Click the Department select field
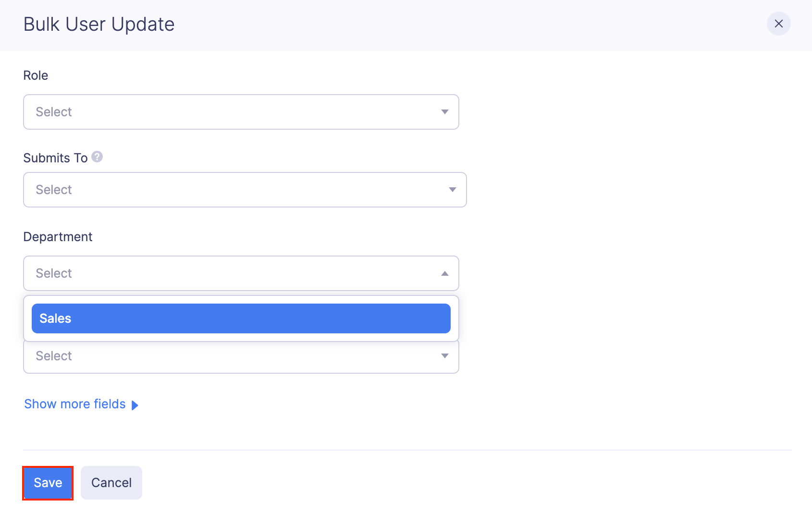The height and width of the screenshot is (513, 812). click(240, 273)
